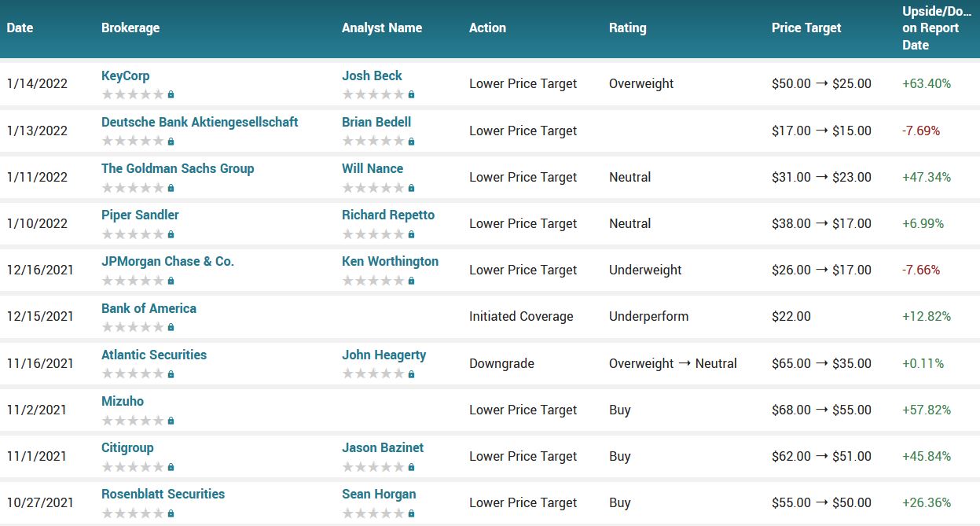Click lock icon under Deutsche Bank Aktiengesellschaft
Image resolution: width=980 pixels, height=526 pixels.
coord(171,142)
